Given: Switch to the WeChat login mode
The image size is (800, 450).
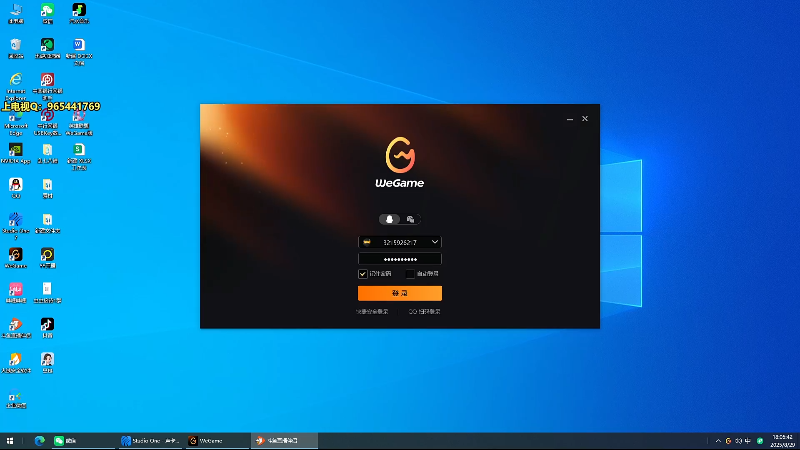Looking at the screenshot, I should (410, 219).
